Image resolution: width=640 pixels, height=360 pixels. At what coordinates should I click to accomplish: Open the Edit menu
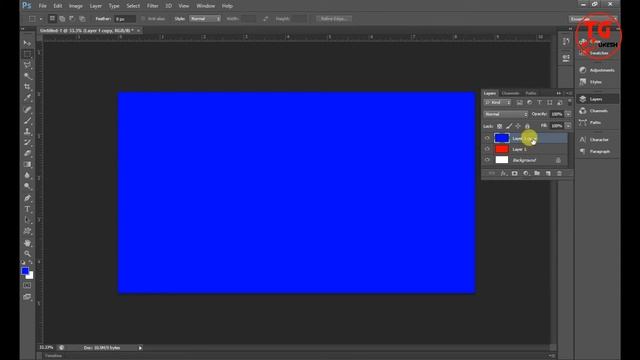click(58, 6)
